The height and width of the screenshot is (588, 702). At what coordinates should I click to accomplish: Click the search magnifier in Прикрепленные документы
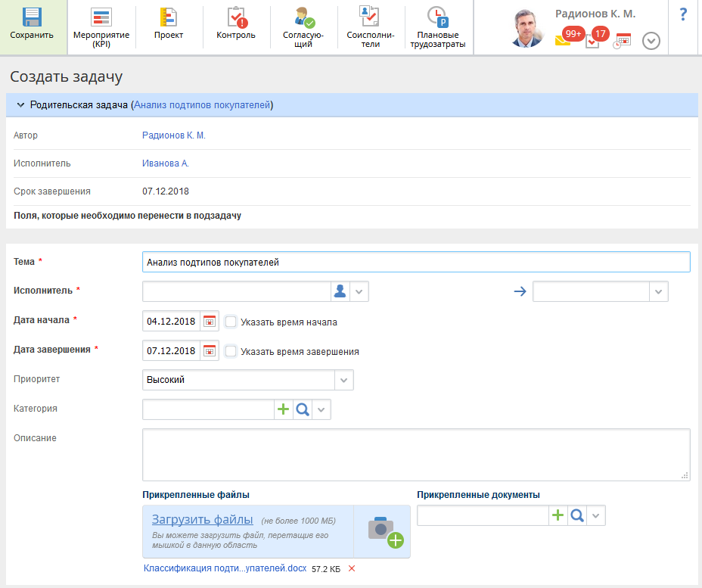(x=577, y=515)
